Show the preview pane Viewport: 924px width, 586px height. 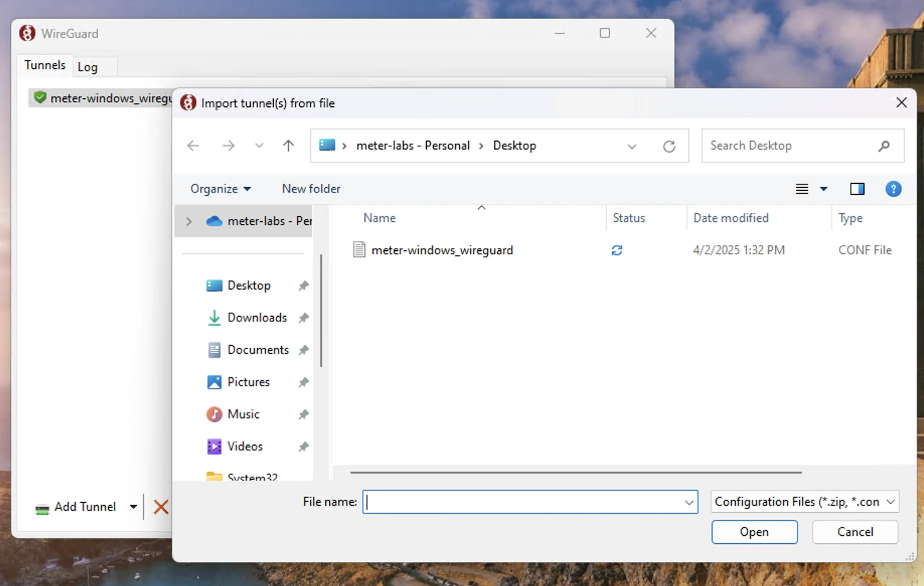point(857,188)
